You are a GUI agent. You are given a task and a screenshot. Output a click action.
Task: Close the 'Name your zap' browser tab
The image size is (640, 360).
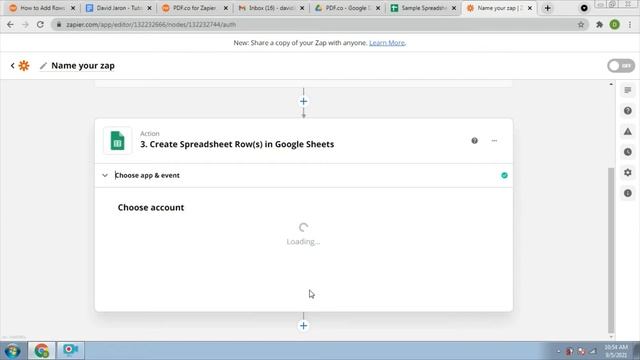coord(530,8)
